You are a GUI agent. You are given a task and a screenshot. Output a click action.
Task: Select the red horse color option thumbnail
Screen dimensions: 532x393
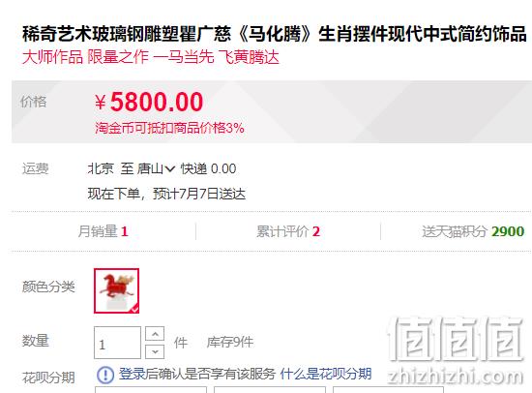click(116, 290)
